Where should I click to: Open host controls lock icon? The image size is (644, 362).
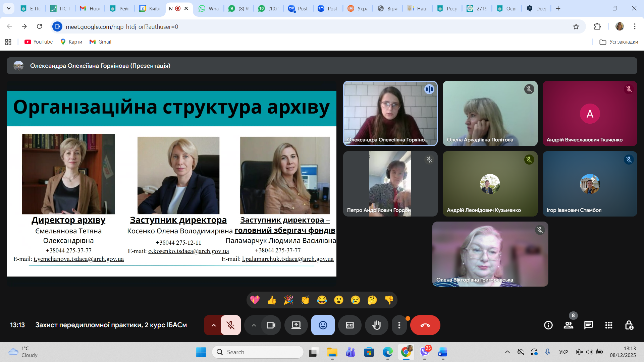point(629,325)
